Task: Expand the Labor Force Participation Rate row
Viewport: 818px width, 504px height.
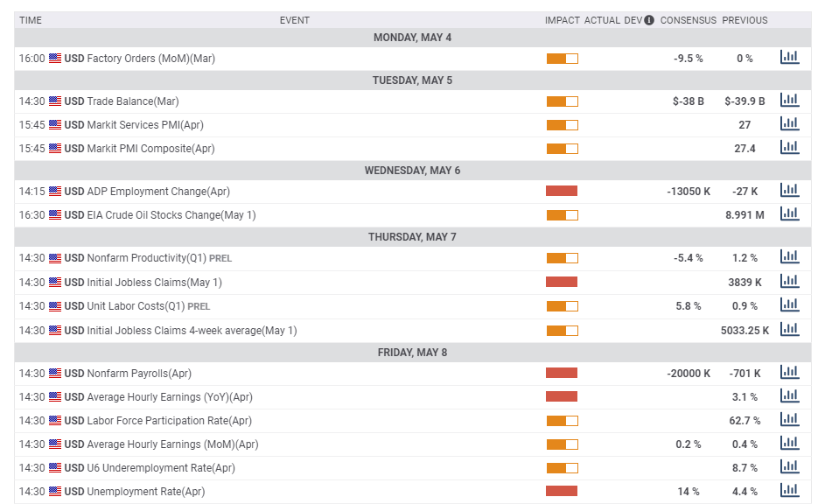Action: [x=169, y=421]
